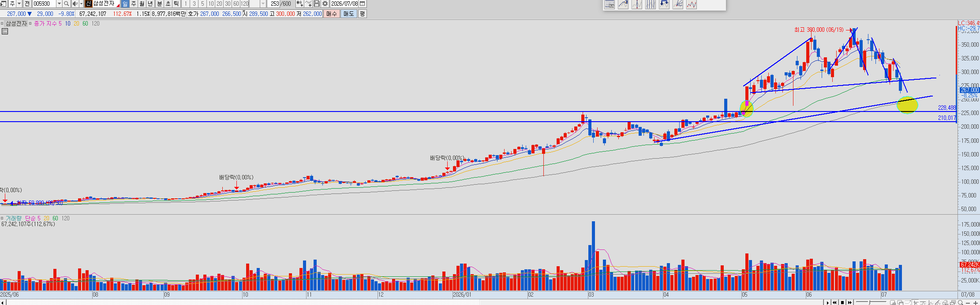The width and height of the screenshot is (980, 305).
Task: Open the stock code dropdown arrow
Action: point(59,4)
